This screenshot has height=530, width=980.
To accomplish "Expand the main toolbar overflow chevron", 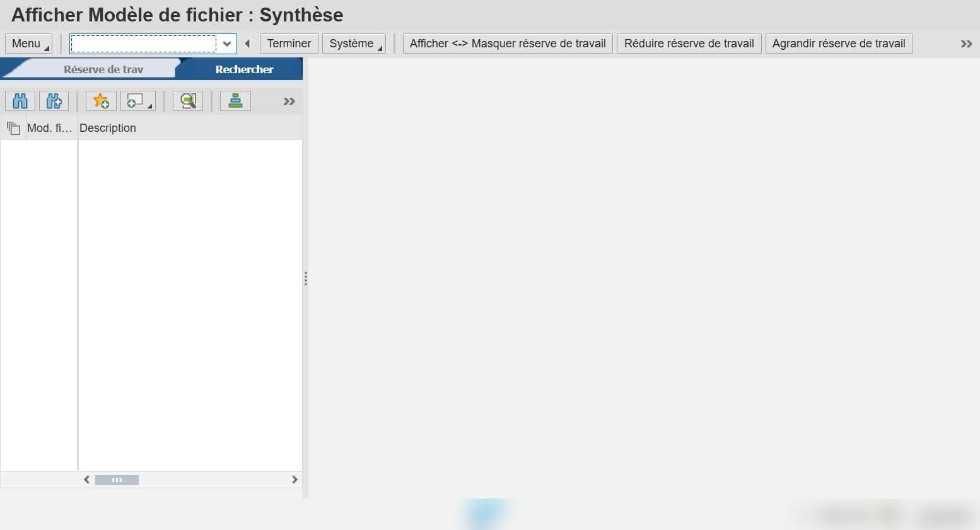I will tap(966, 44).
